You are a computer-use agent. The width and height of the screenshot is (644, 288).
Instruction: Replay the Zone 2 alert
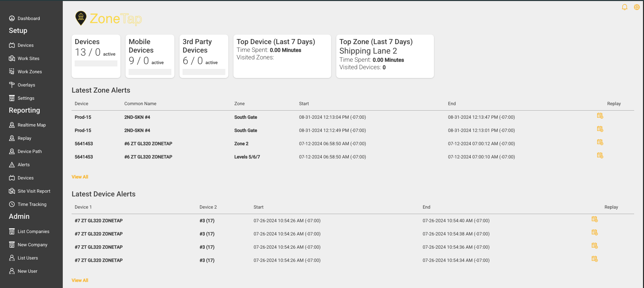[x=600, y=142]
